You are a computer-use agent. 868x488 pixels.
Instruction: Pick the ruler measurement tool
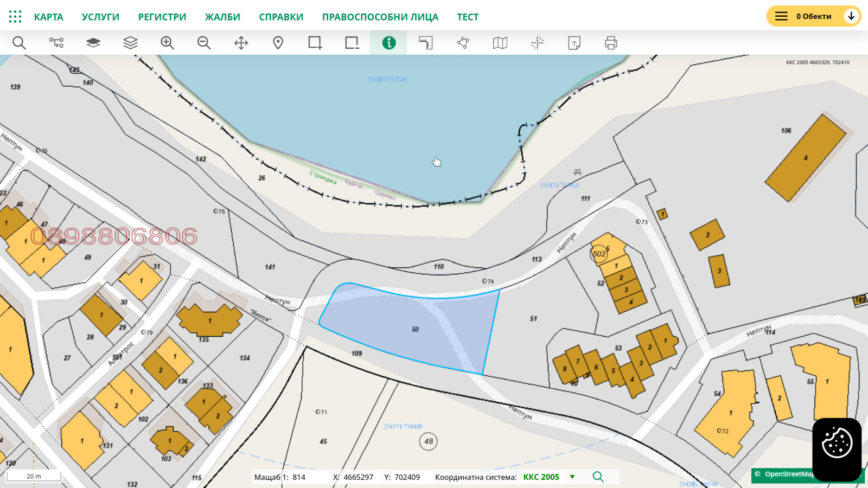pos(426,43)
